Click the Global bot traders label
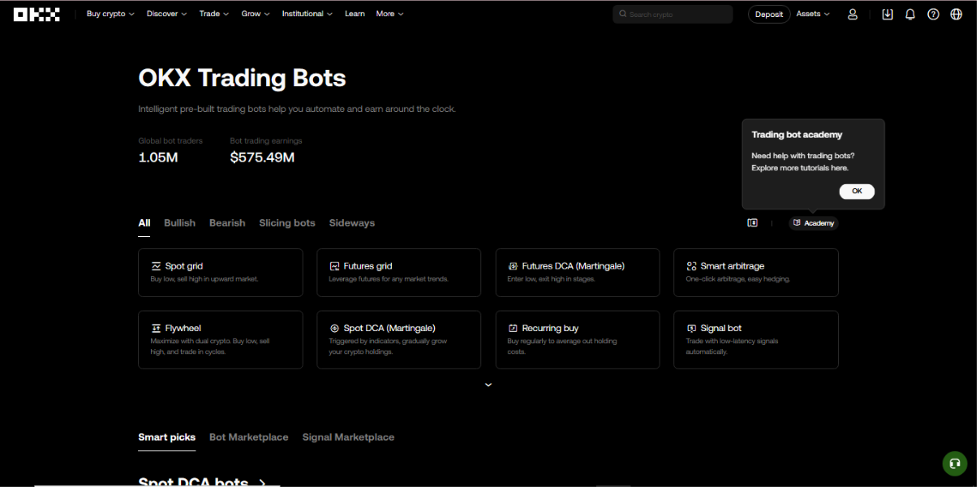 [170, 140]
